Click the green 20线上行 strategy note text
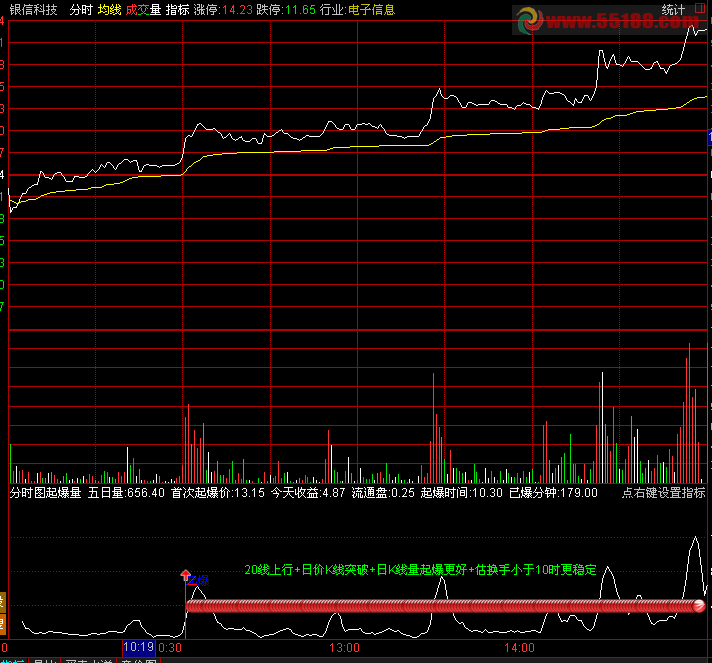 point(420,569)
